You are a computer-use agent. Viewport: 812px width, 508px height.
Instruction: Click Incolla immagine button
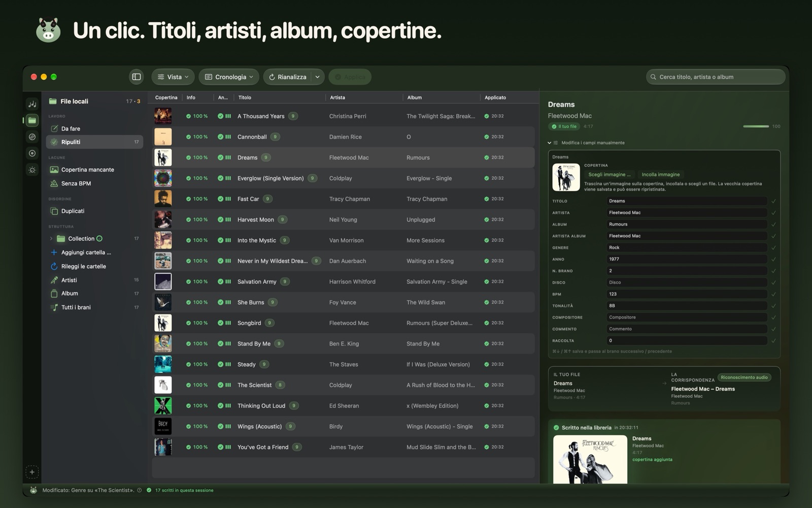(661, 174)
